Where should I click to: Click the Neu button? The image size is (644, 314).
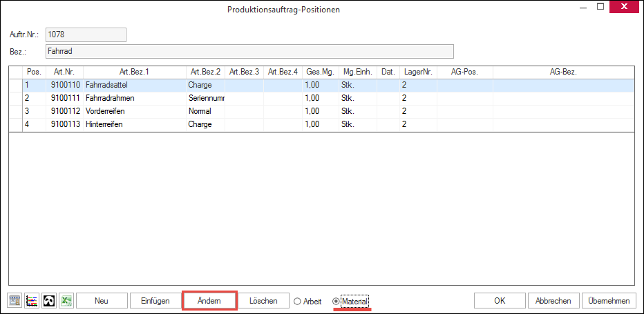pyautogui.click(x=101, y=301)
